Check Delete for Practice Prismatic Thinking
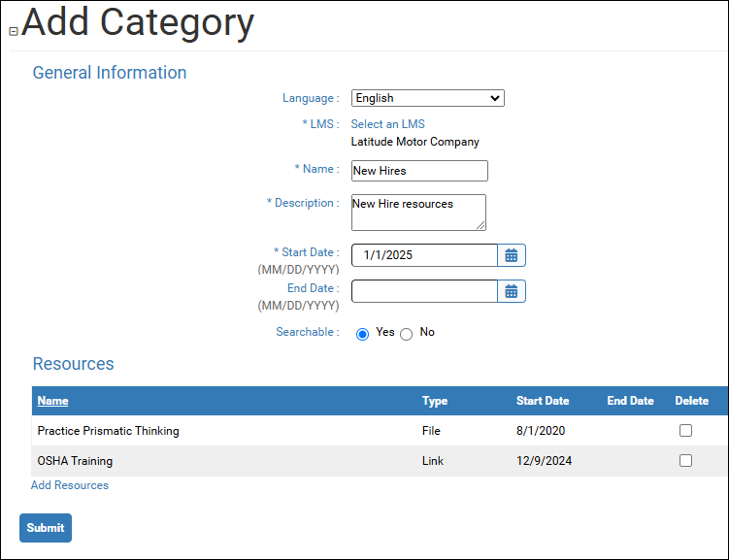Screen dimensions: 729x560 pos(685,431)
